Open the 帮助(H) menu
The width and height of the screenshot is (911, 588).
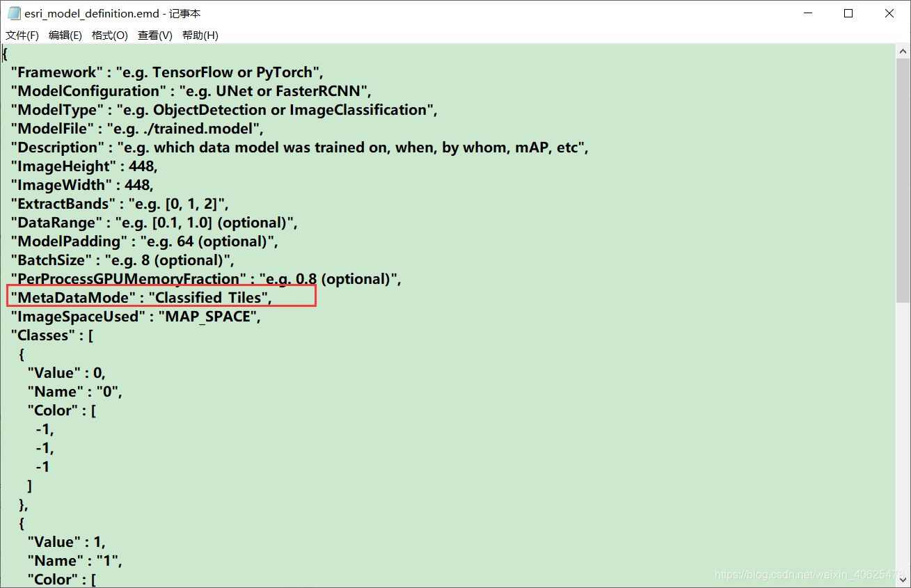200,35
